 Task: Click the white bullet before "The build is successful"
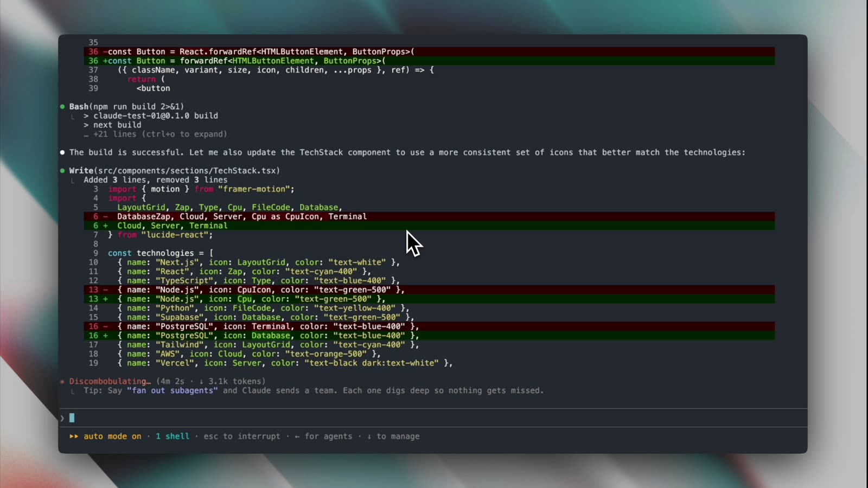(x=63, y=152)
